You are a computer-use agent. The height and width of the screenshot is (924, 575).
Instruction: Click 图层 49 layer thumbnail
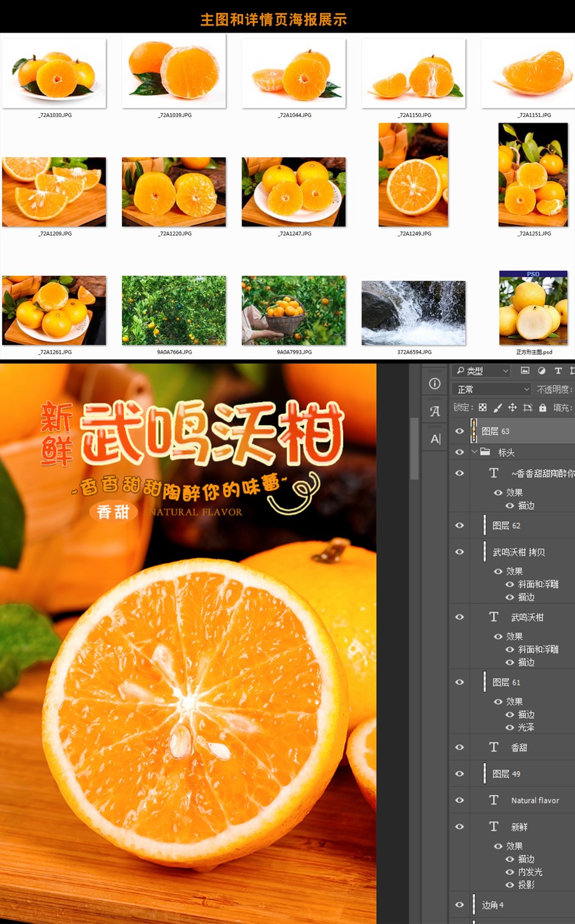(485, 773)
